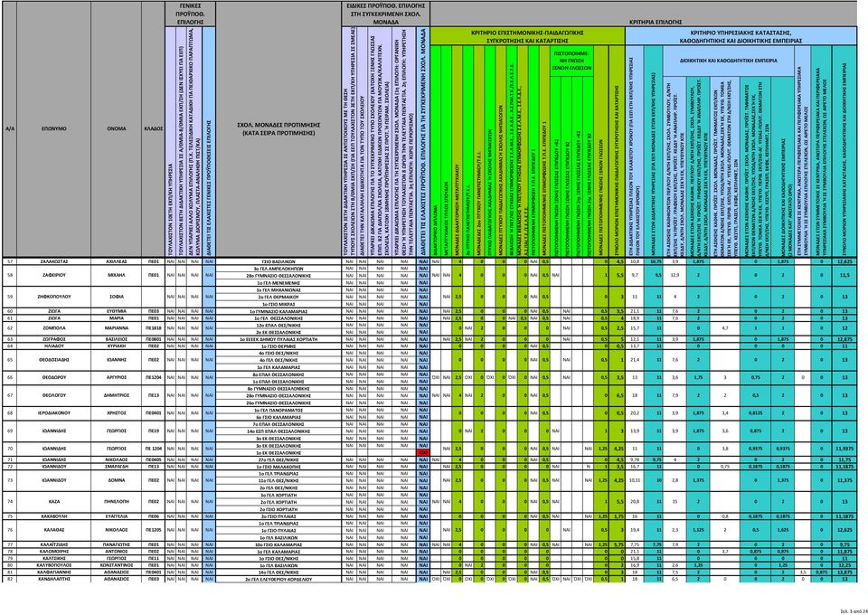Click school 2ο ΓΕΛ ΕΛΕΥΘΕΡΙΟΥ-ΚΟΡΔΕΛΙΟΥ
868x615 pixels.
pos(278,579)
